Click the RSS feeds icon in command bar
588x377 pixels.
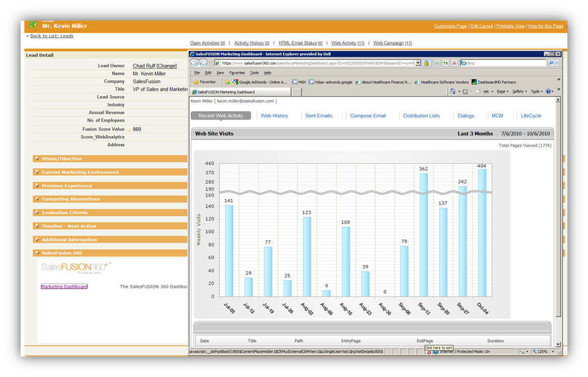click(465, 91)
